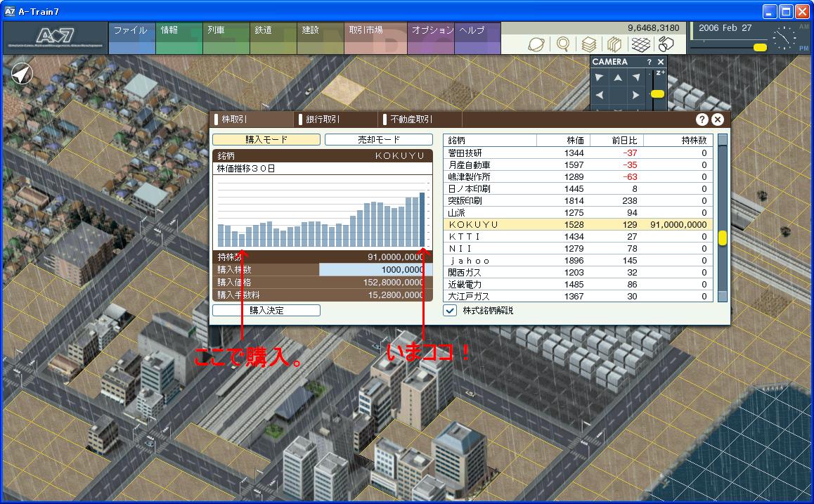Click the magnifying glass zoom icon
The width and height of the screenshot is (814, 504).
click(x=563, y=45)
